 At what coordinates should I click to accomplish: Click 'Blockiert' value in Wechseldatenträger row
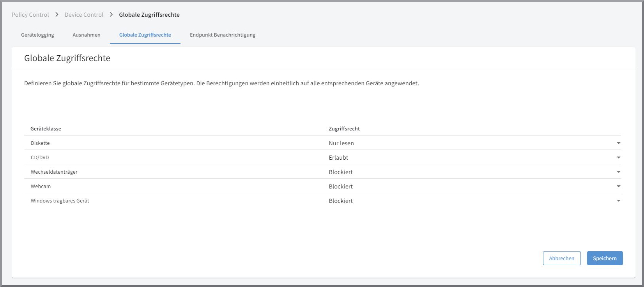coord(341,172)
